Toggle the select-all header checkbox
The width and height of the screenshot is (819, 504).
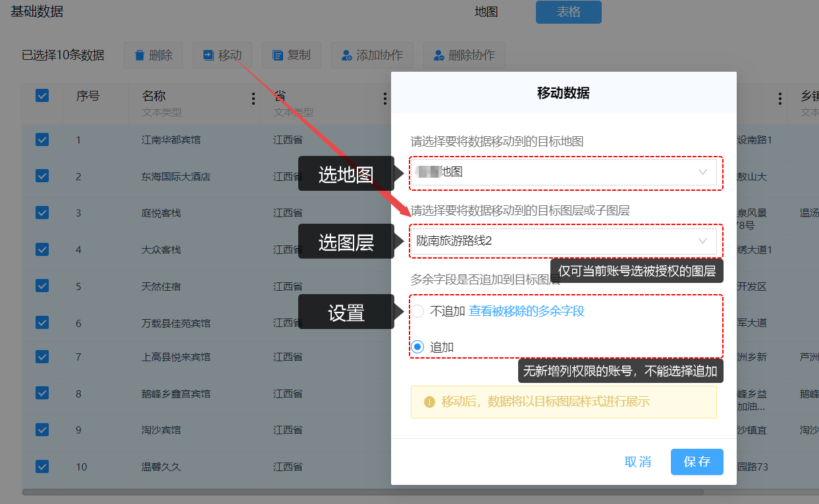[42, 96]
